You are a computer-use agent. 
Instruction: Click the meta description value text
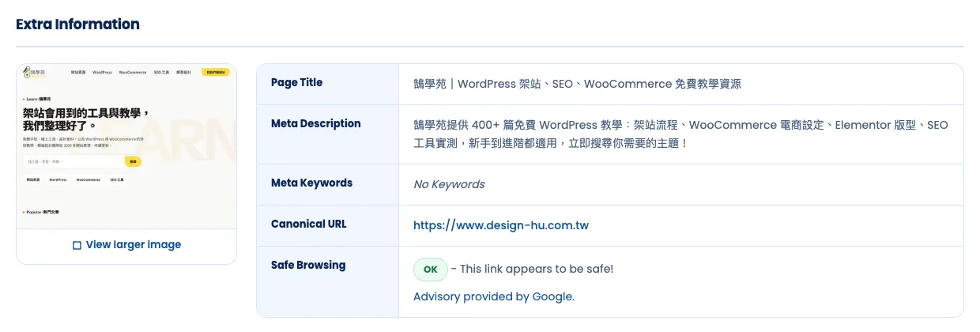tap(680, 134)
